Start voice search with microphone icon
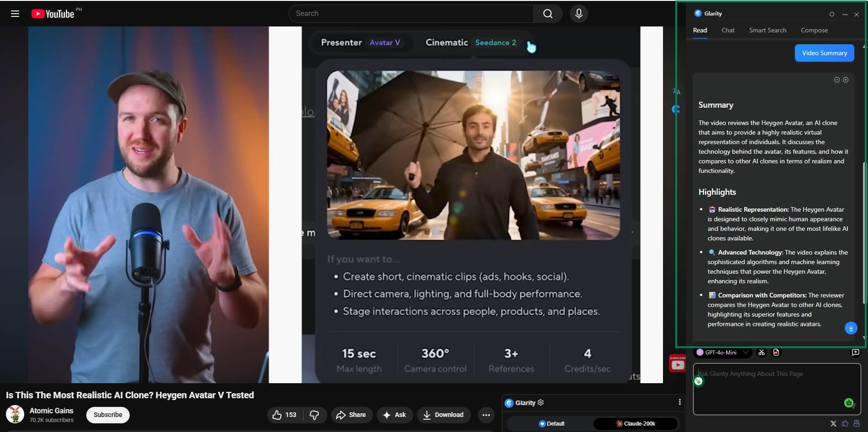The width and height of the screenshot is (868, 432). point(579,14)
